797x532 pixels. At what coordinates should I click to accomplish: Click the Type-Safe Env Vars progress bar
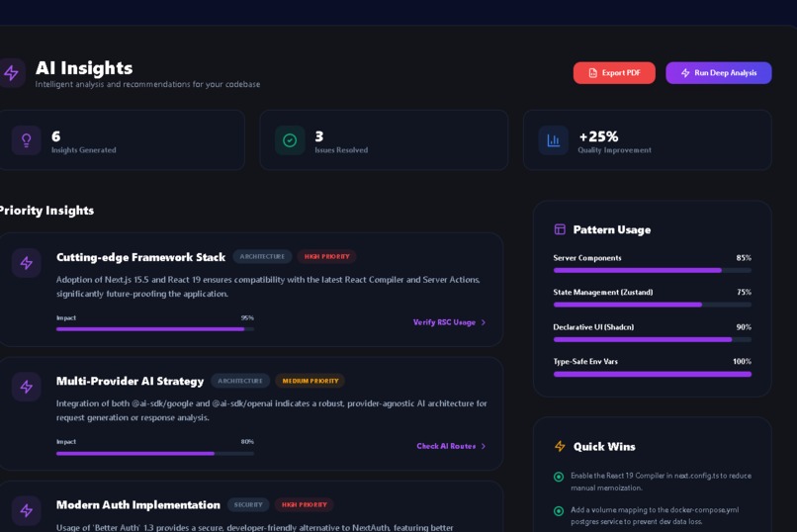click(653, 374)
